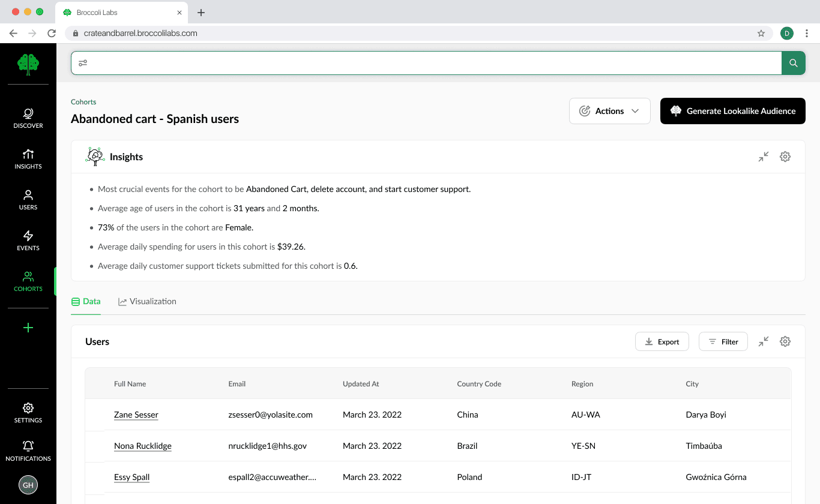Bookmark this page with the star
This screenshot has width=820, height=504.
tap(761, 34)
